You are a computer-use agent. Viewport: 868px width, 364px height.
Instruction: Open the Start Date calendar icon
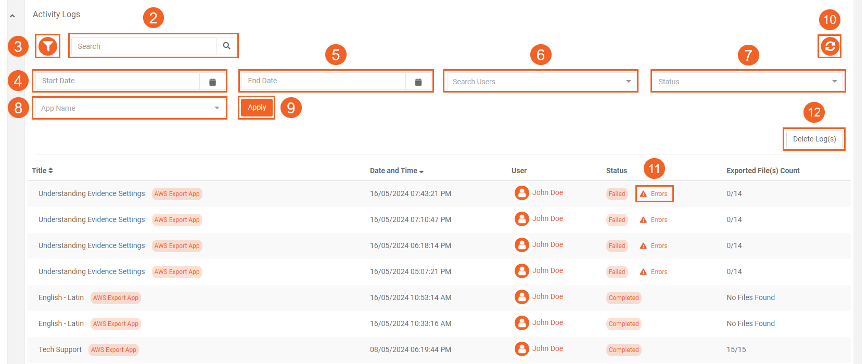[x=212, y=82]
